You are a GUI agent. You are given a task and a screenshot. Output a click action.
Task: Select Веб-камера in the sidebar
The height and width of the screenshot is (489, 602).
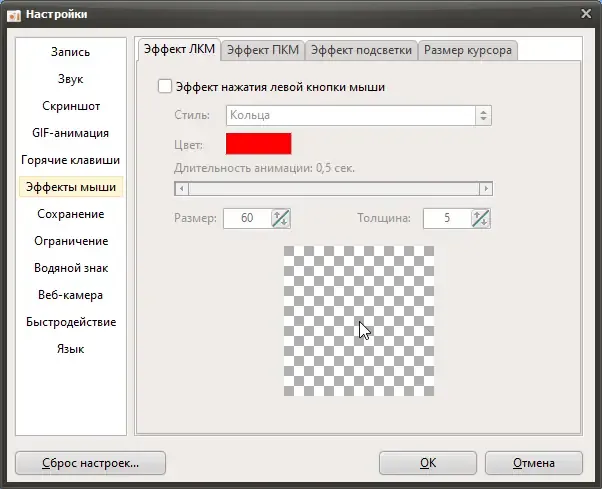pos(71,295)
